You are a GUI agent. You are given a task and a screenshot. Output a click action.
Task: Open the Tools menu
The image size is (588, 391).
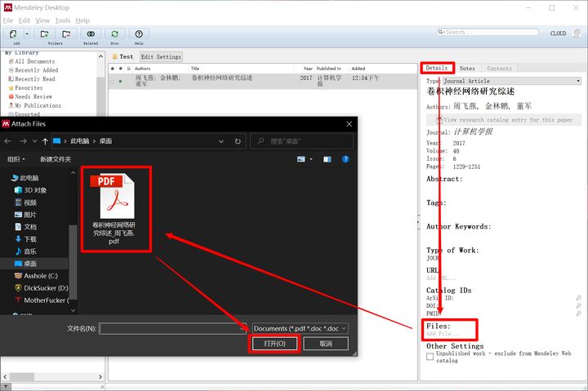pos(63,20)
